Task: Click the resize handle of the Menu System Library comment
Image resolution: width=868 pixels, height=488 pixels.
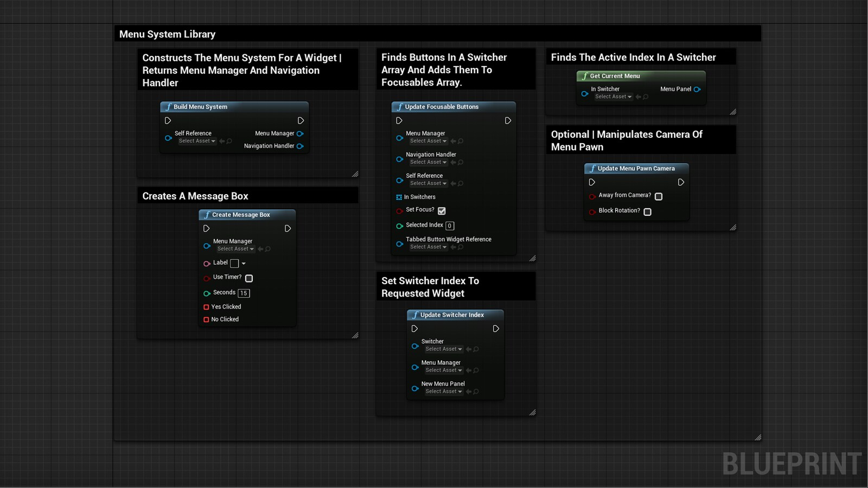Action: tap(758, 438)
